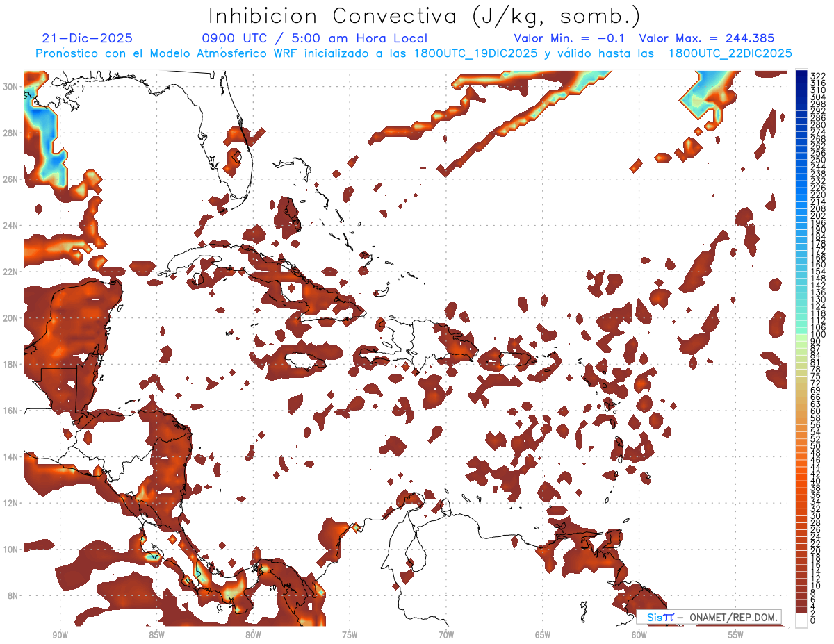Click the longitude label '80W'
This screenshot has height=644, width=834.
(253, 635)
